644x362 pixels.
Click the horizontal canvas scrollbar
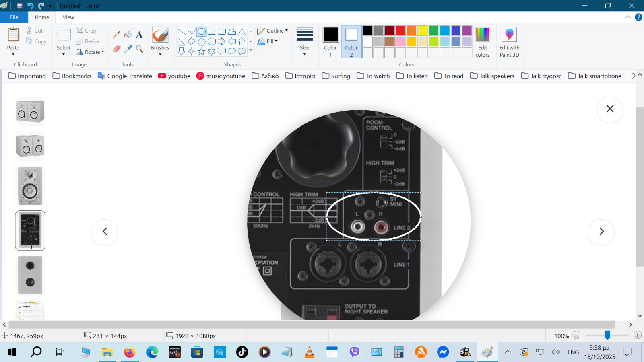point(312,325)
